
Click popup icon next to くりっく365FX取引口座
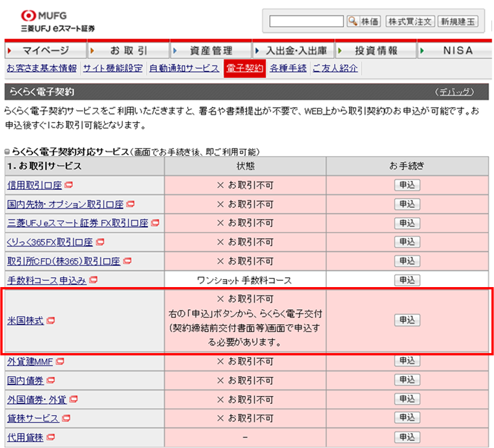pos(100,242)
